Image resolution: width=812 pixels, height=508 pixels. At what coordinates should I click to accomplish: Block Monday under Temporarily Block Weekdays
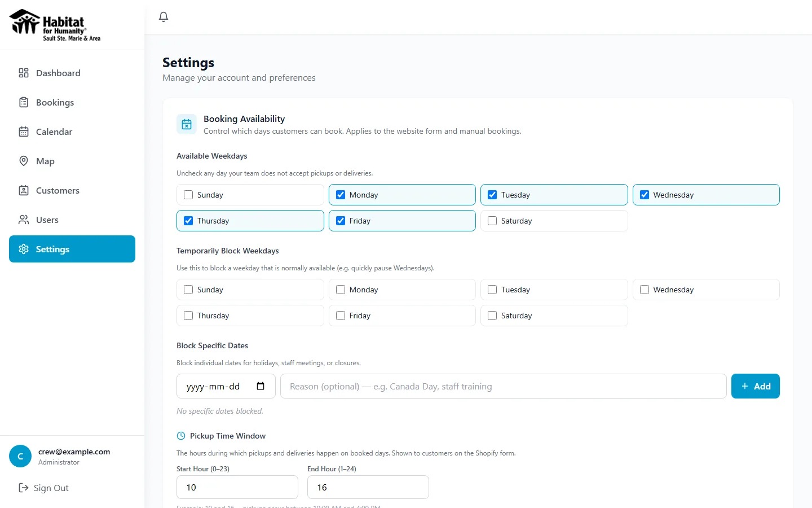[341, 290]
